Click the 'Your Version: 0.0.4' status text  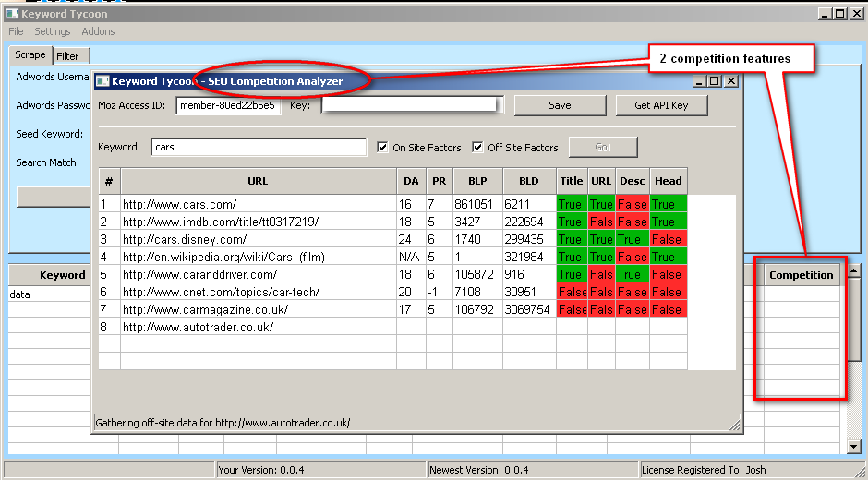(x=261, y=470)
